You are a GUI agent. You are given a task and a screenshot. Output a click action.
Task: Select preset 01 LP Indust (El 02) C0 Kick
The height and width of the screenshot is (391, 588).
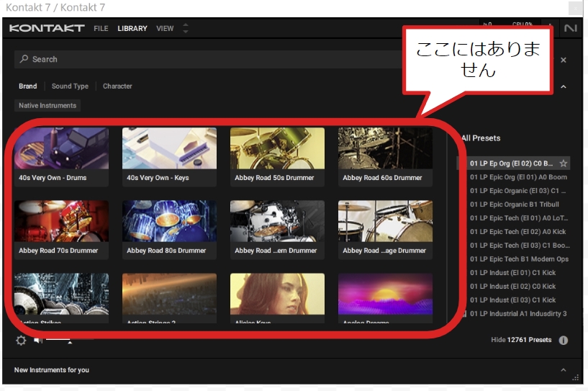(513, 287)
